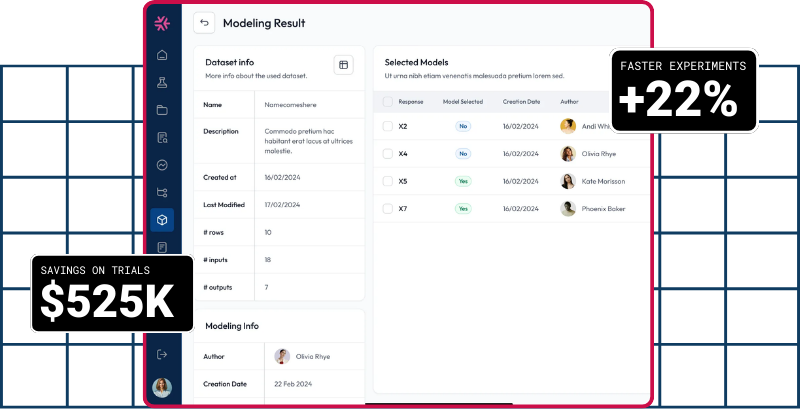800x409 pixels.
Task: Click the logout icon in the sidebar
Action: point(162,353)
